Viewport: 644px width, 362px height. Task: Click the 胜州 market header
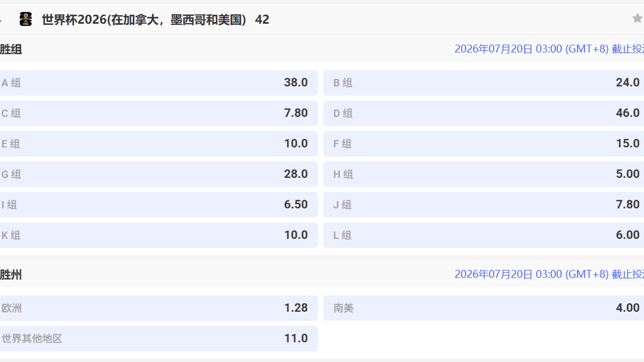11,274
